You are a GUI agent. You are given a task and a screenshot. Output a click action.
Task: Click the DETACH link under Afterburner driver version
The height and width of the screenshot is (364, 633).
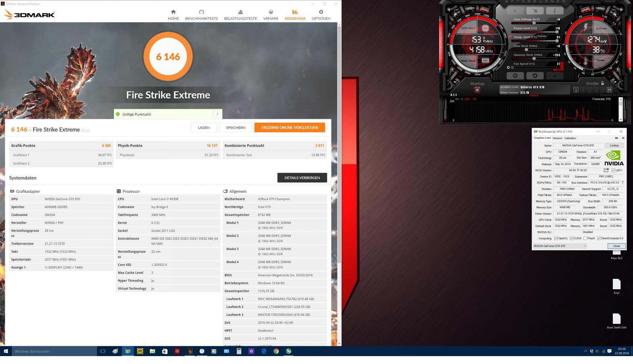(534, 95)
